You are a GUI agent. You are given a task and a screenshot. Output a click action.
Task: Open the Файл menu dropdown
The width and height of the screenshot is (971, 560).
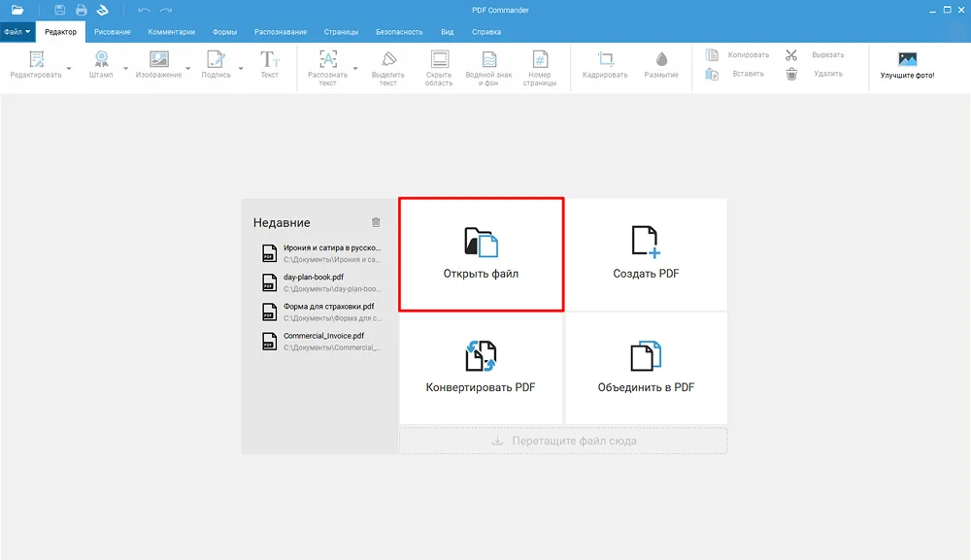[x=17, y=32]
